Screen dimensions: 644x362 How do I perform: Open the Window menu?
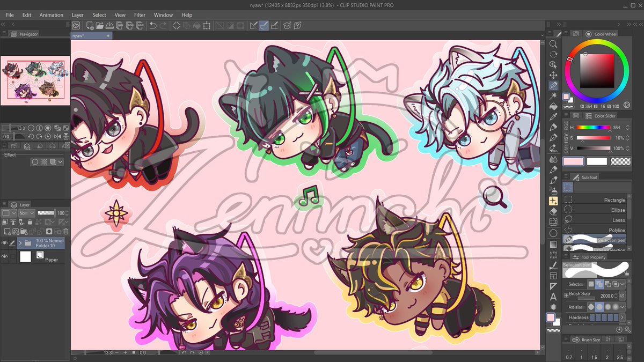coord(163,15)
